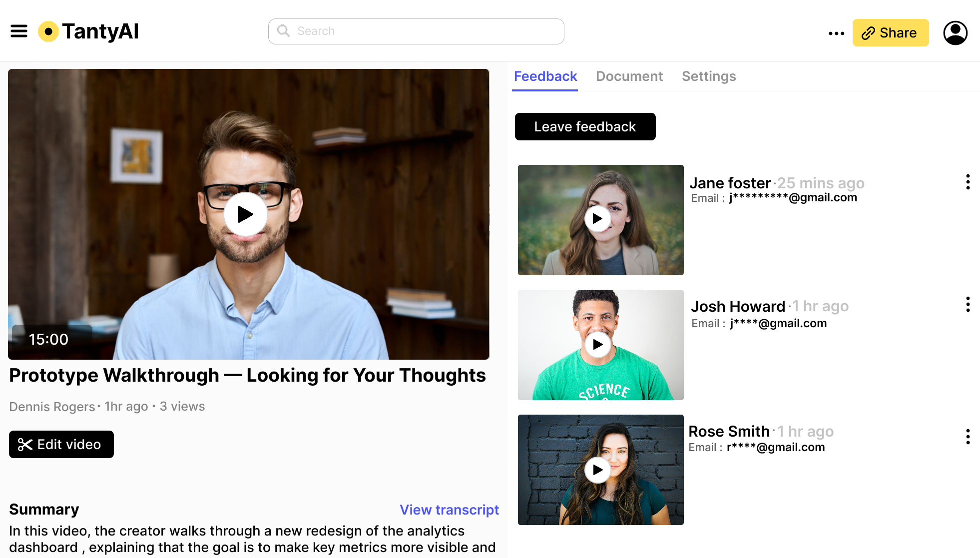Open the View transcript link

coord(449,510)
